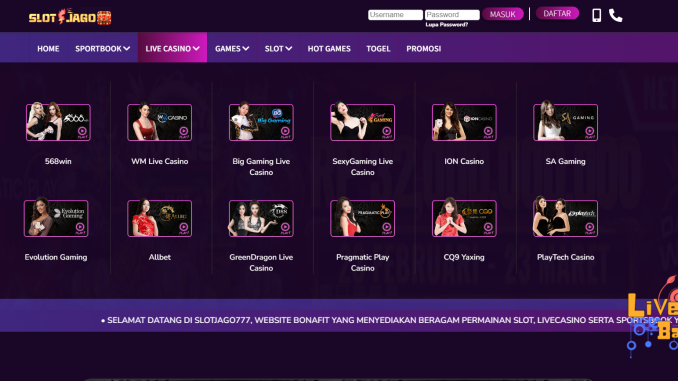Click the MASUK login button
The width and height of the screenshot is (678, 381).
click(503, 14)
